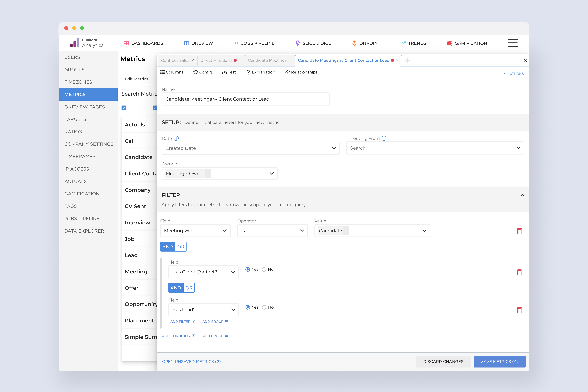
Task: Switch to the Test tab
Action: [229, 72]
